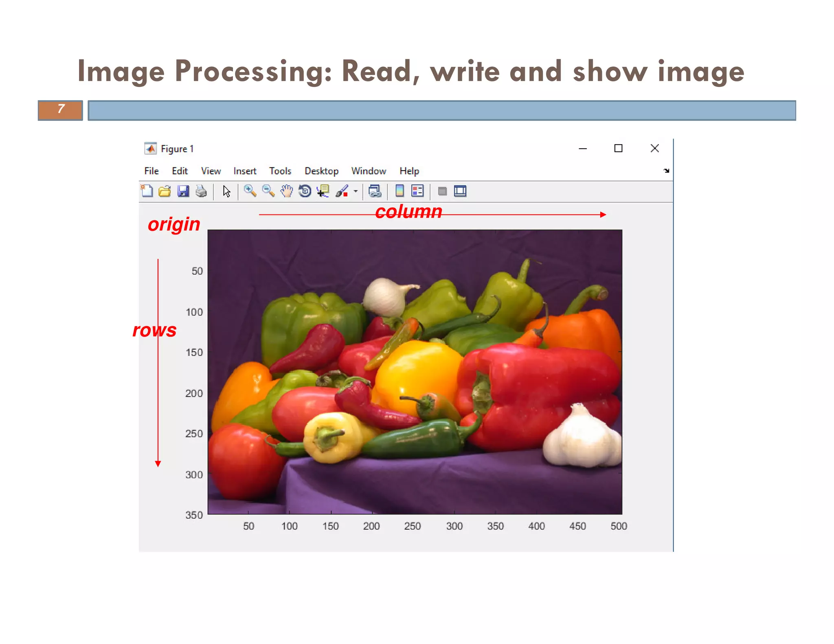Click the MATLAB icon in title bar
The height and width of the screenshot is (644, 834).
coord(150,149)
